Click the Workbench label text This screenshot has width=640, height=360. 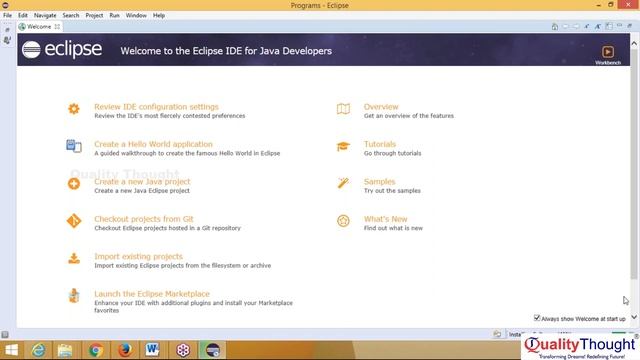click(608, 63)
